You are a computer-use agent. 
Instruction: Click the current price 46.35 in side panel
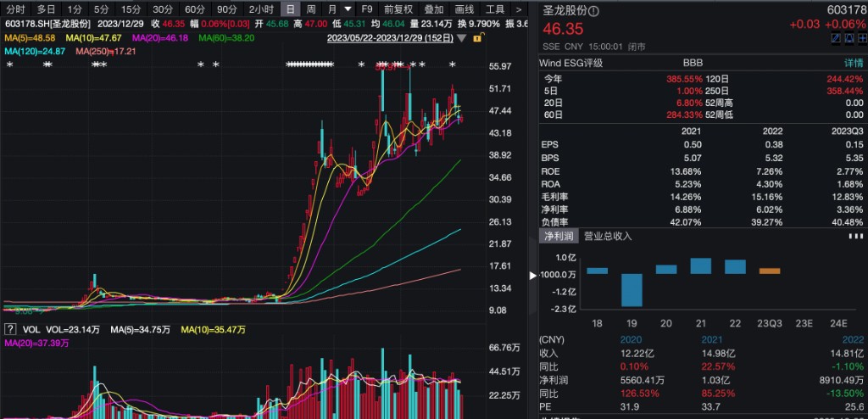[563, 29]
